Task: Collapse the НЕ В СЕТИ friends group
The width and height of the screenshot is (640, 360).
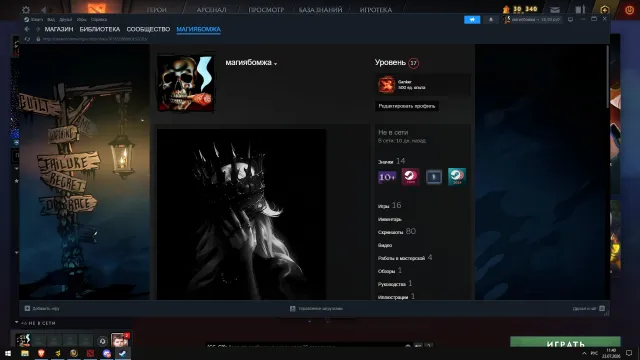Action: click(16, 322)
